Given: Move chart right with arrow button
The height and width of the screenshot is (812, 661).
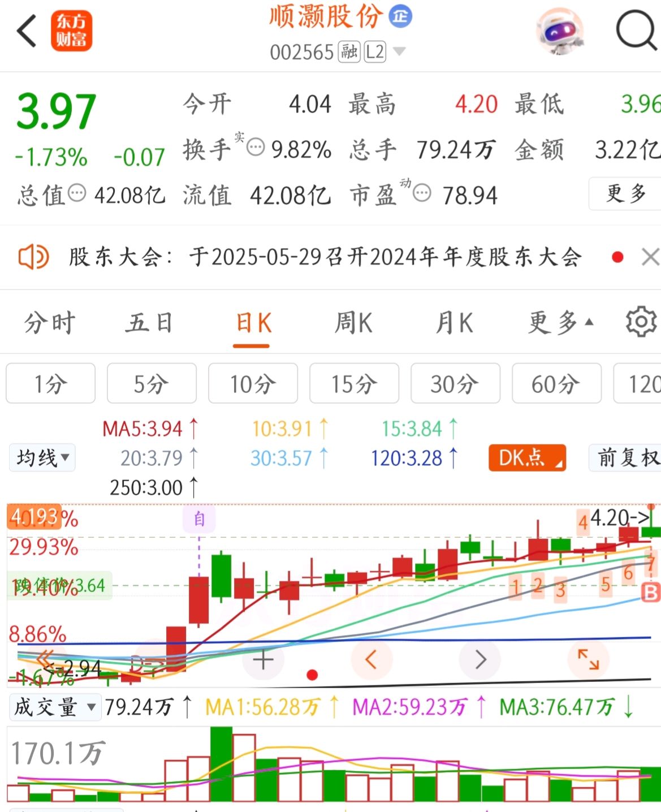Looking at the screenshot, I should coord(480,659).
